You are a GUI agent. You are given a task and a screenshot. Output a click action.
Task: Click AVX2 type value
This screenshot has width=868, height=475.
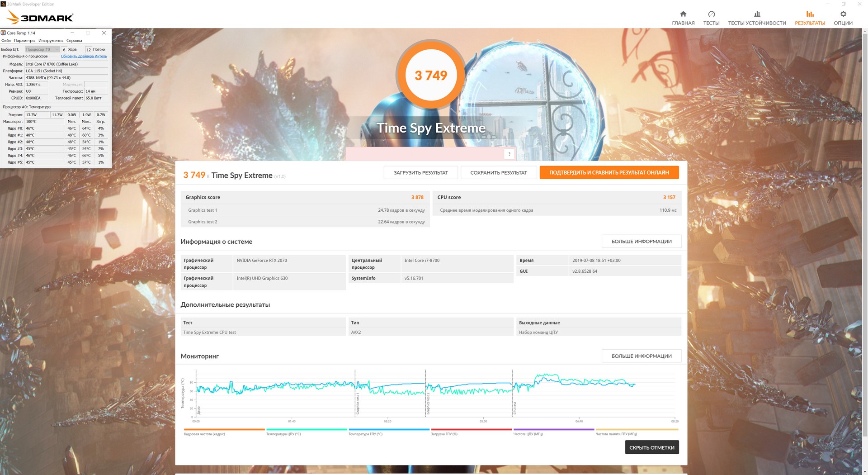pyautogui.click(x=356, y=332)
